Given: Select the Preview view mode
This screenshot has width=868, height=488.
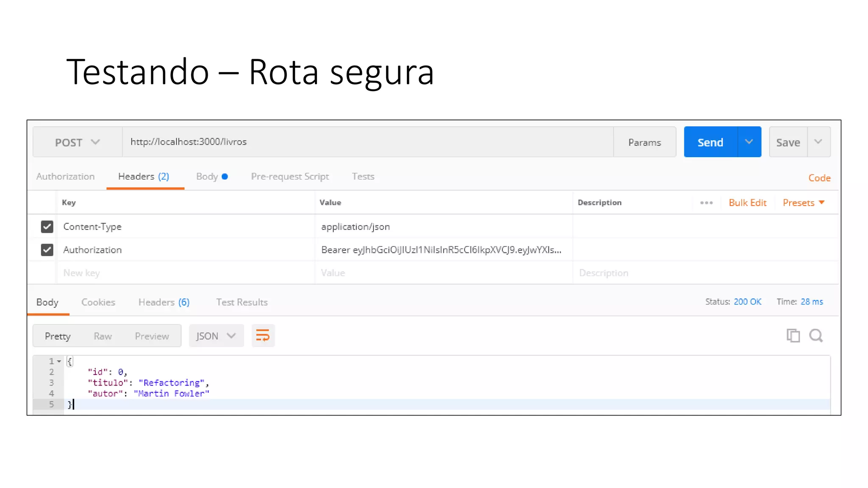Looking at the screenshot, I should coord(152,336).
